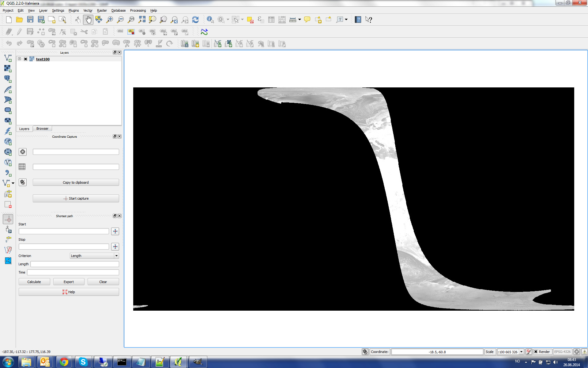
Task: Activate the Zoom In magnifier tool
Action: click(x=110, y=20)
